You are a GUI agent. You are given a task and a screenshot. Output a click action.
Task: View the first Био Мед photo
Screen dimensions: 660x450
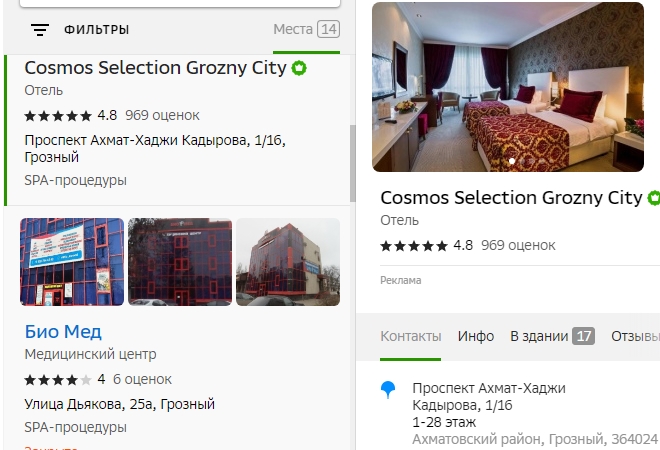click(72, 262)
